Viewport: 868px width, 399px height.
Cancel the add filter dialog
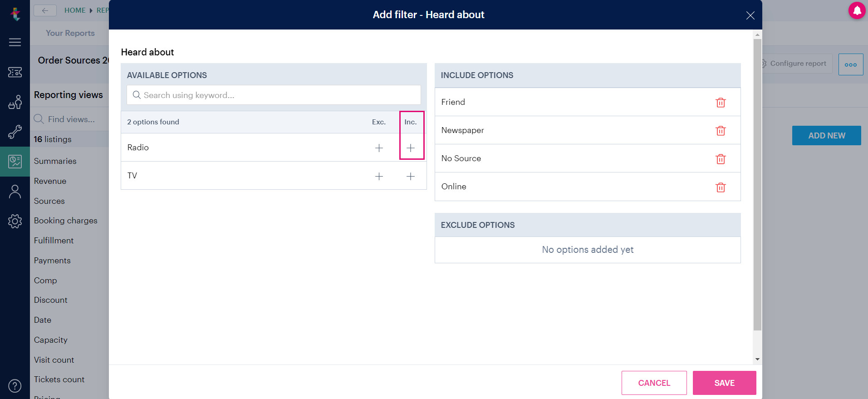(x=654, y=383)
